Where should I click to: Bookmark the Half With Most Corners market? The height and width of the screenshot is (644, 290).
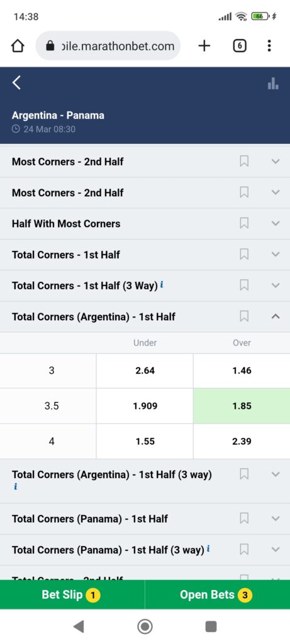[x=244, y=223]
